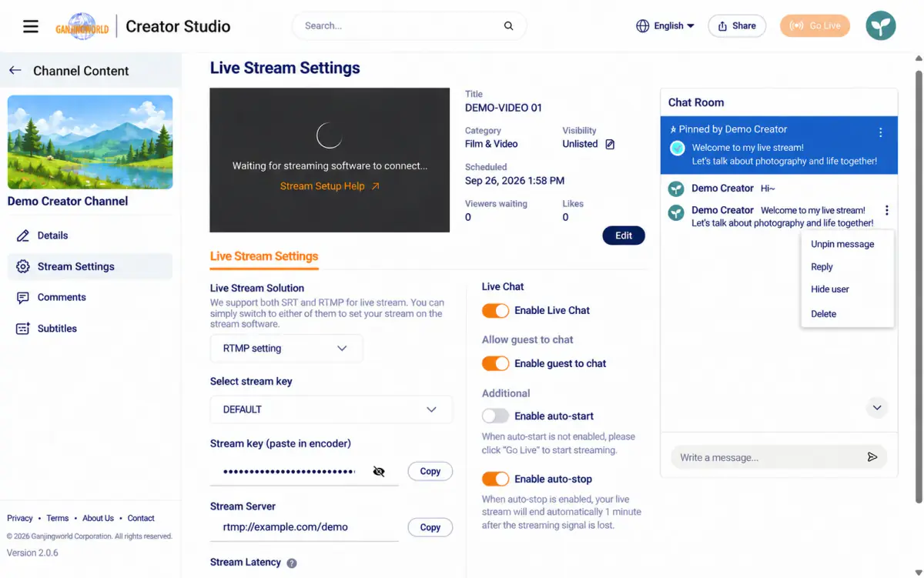Click the vertical page scrollbar
The image size is (924, 578).
pyautogui.click(x=918, y=286)
